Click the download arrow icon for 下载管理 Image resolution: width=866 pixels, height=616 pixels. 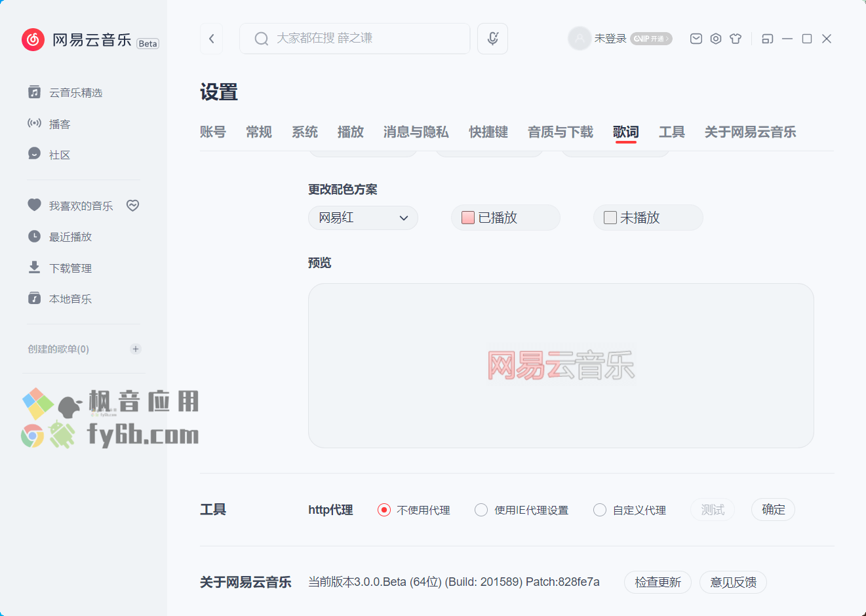pos(35,267)
